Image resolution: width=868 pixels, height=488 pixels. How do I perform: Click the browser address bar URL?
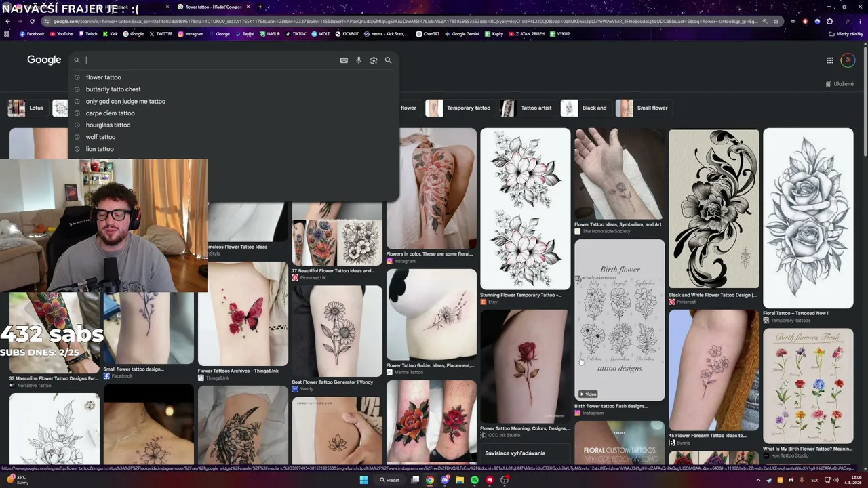(x=406, y=21)
